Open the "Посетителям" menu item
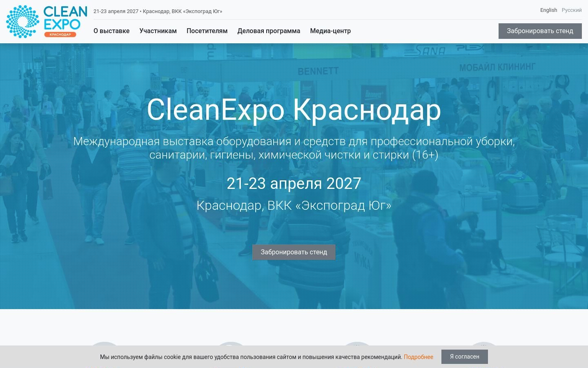This screenshot has width=588, height=368. pos(207,31)
